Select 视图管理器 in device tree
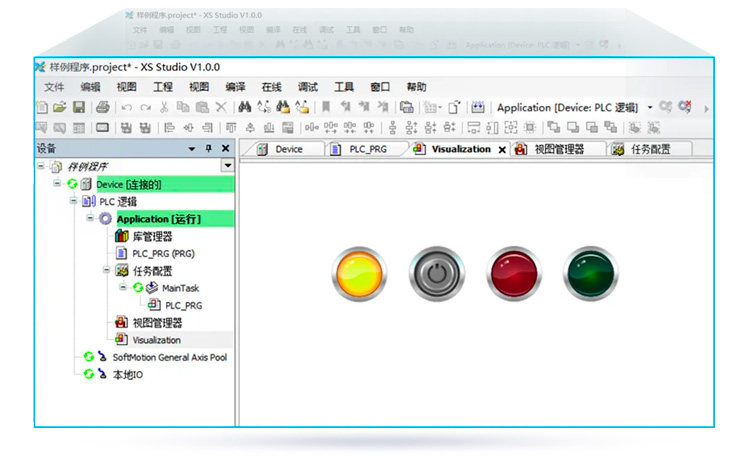Screen dimensions: 750x456 click(x=157, y=323)
